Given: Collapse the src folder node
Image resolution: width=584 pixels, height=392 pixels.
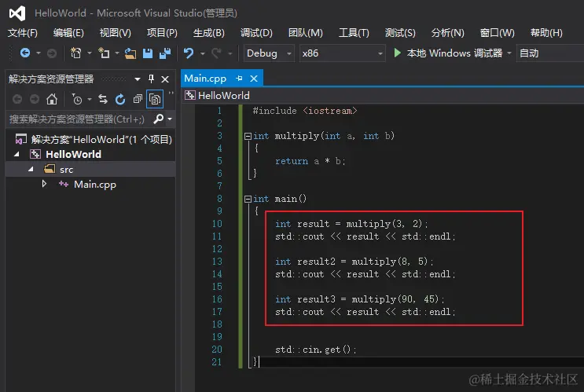Looking at the screenshot, I should 31,170.
